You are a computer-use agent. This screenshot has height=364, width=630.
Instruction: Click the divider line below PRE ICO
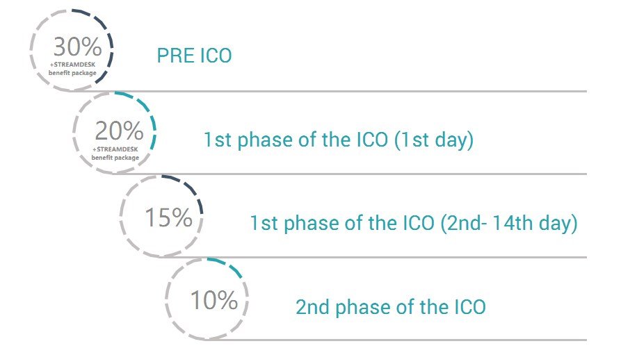coord(330,92)
